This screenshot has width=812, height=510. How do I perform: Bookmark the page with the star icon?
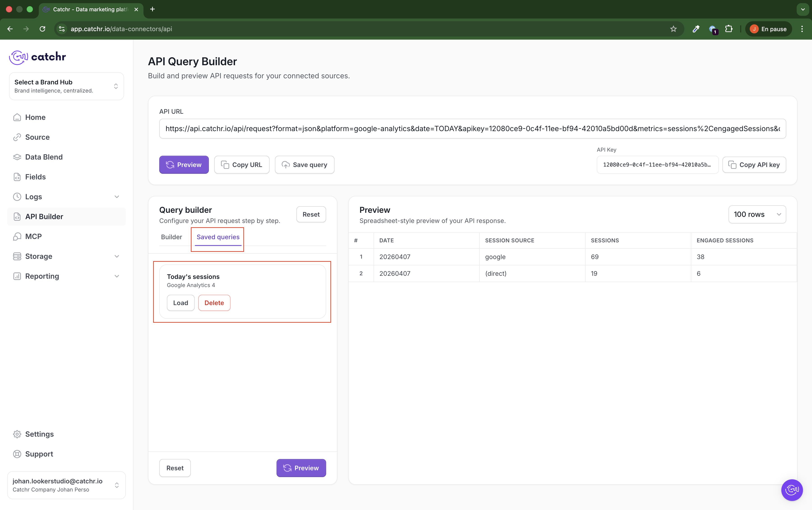point(673,29)
